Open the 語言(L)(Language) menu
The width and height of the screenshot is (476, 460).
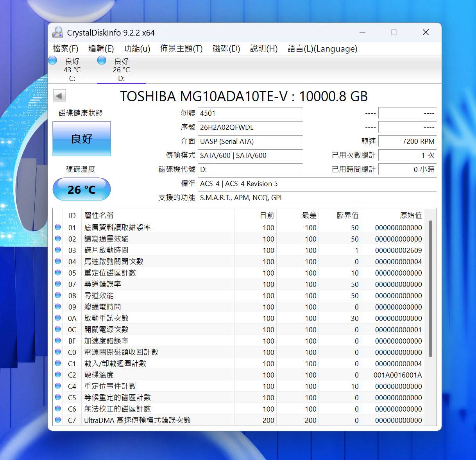[x=322, y=48]
